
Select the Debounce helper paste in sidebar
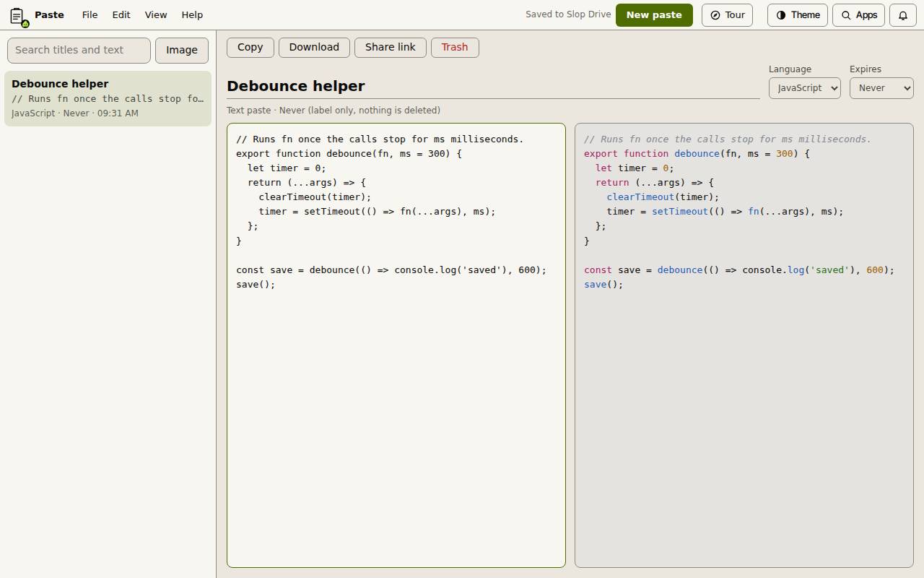pos(108,98)
